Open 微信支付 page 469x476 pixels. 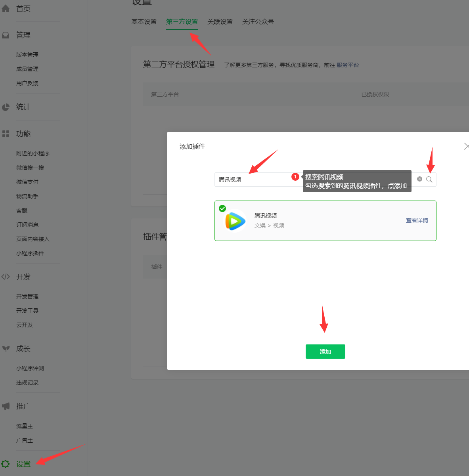tap(27, 182)
